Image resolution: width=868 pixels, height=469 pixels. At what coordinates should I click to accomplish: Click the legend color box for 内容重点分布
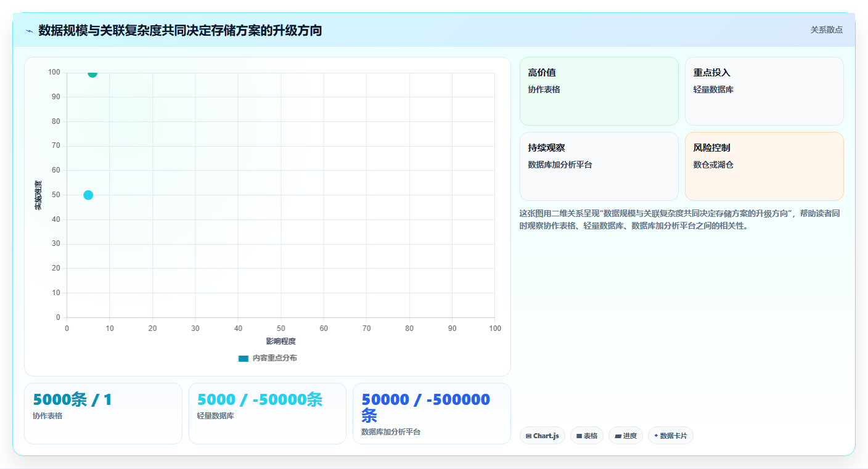tap(244, 358)
